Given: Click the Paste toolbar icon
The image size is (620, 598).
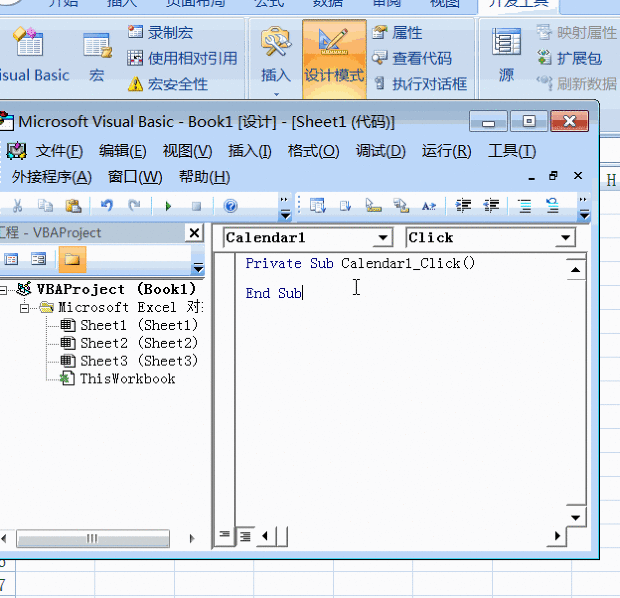Looking at the screenshot, I should pos(73,206).
